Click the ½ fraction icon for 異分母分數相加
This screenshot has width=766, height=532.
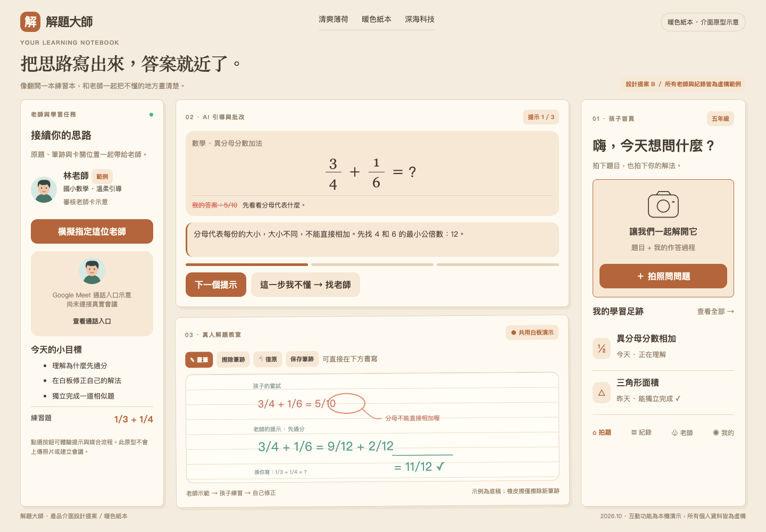602,348
